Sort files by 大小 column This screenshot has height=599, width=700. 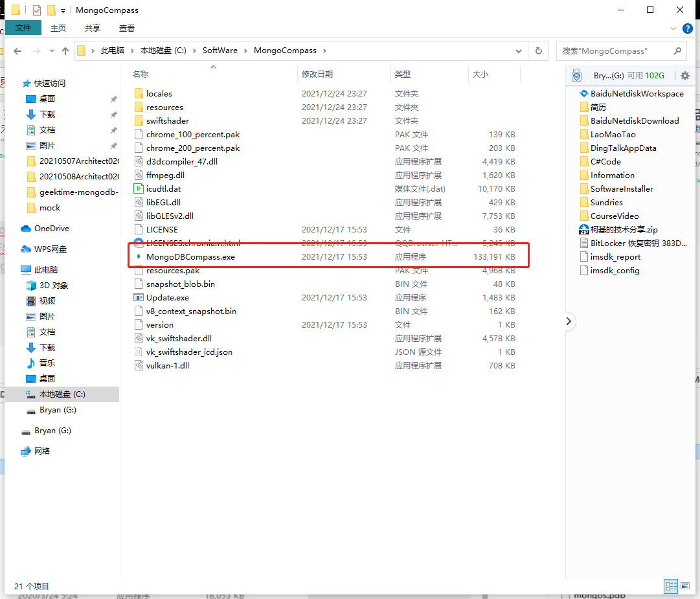pos(480,74)
